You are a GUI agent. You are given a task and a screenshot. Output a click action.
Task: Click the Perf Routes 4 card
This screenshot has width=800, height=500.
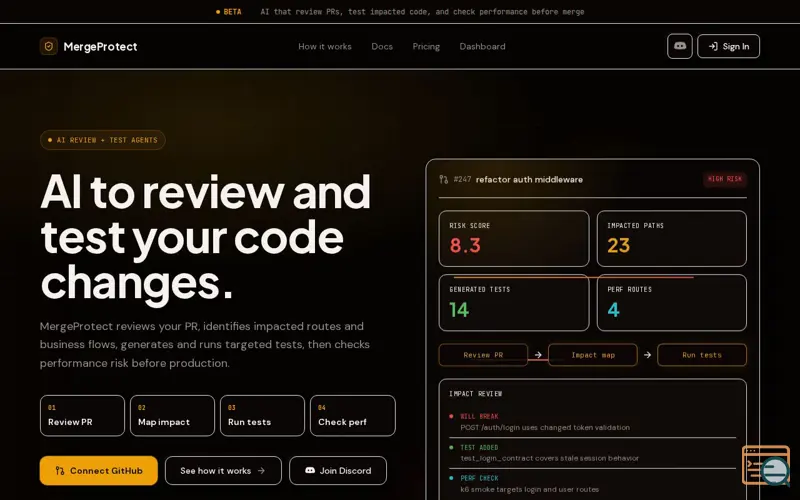[x=671, y=303]
